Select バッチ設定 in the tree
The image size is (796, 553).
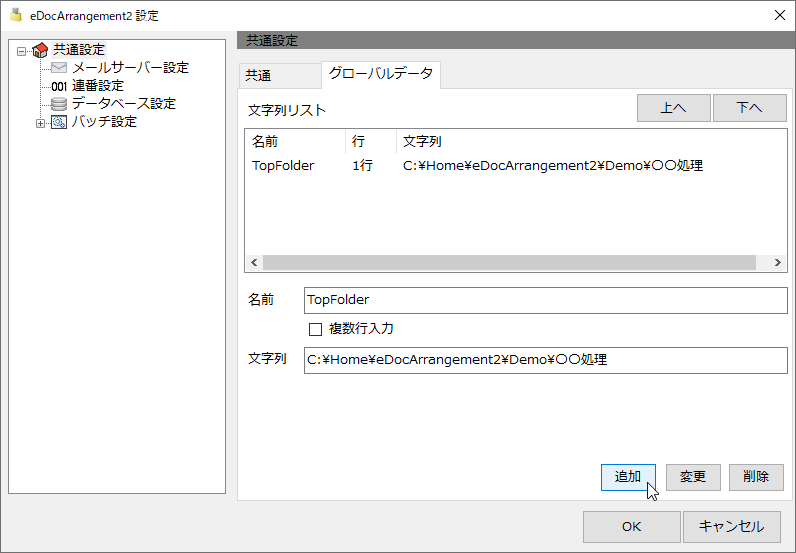click(x=104, y=122)
